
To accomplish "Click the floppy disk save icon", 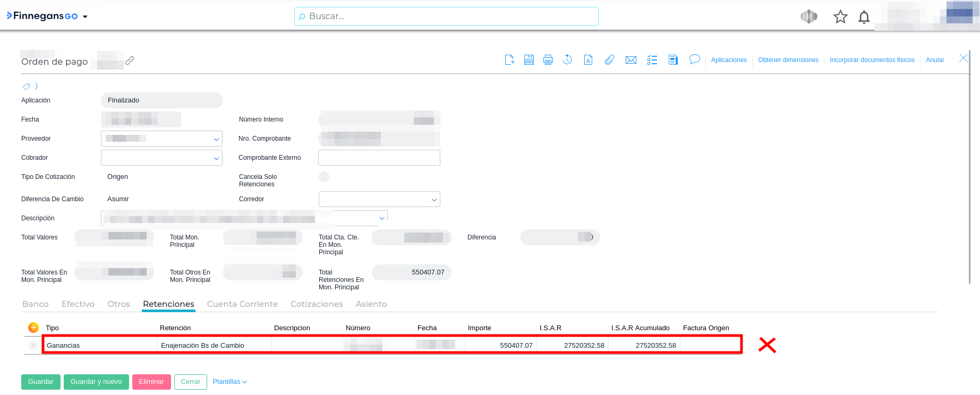I will point(529,60).
